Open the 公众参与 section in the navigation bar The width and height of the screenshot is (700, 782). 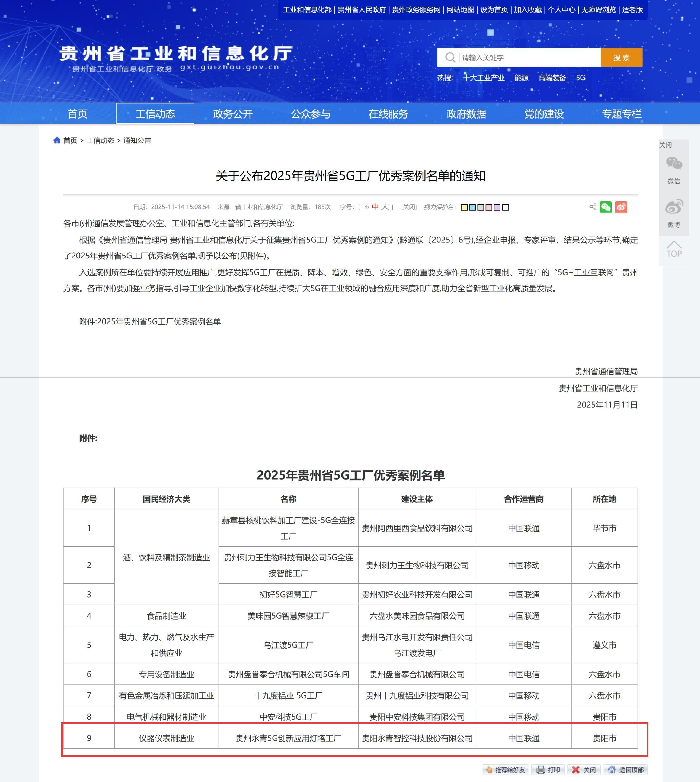pos(311,114)
